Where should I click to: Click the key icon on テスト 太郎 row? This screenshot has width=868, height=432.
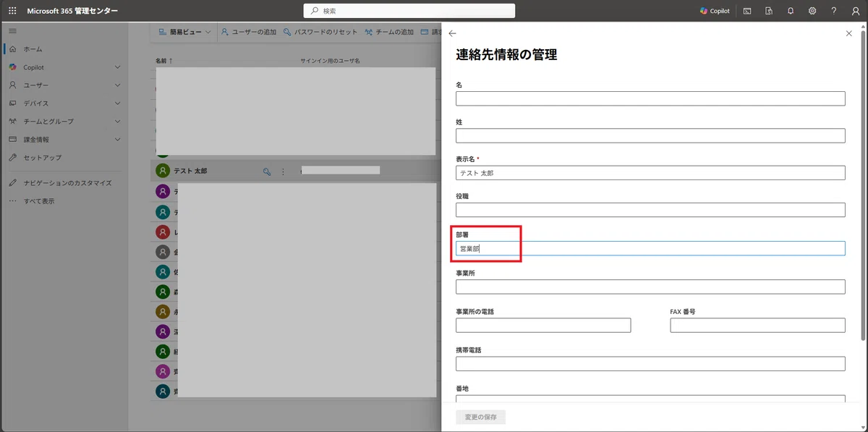click(267, 172)
